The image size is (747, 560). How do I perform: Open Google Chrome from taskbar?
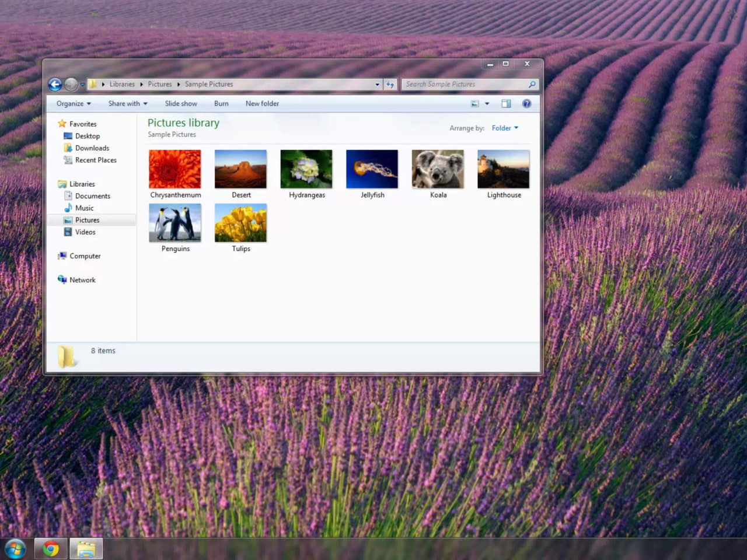point(51,549)
